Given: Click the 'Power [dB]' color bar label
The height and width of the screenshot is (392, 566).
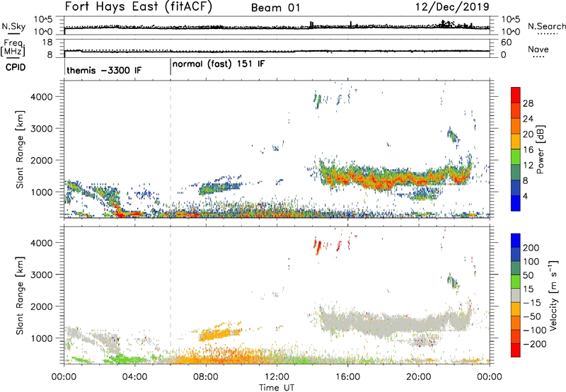Looking at the screenshot, I should tap(541, 149).
